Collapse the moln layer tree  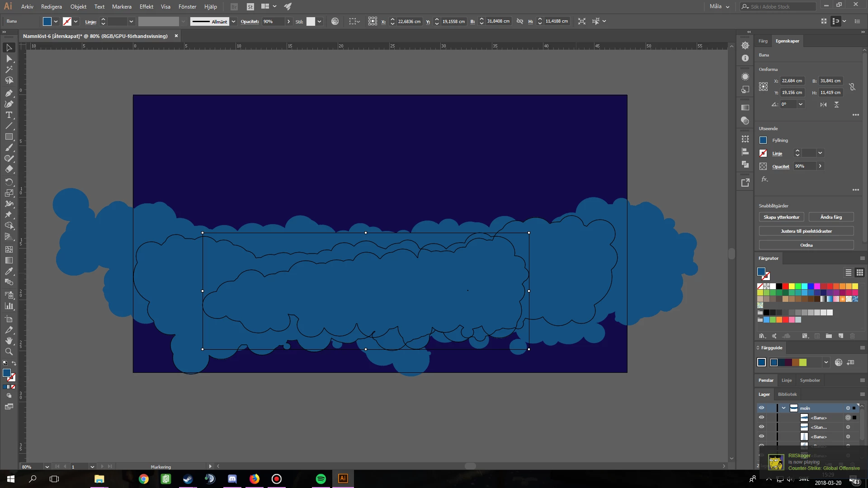click(783, 408)
